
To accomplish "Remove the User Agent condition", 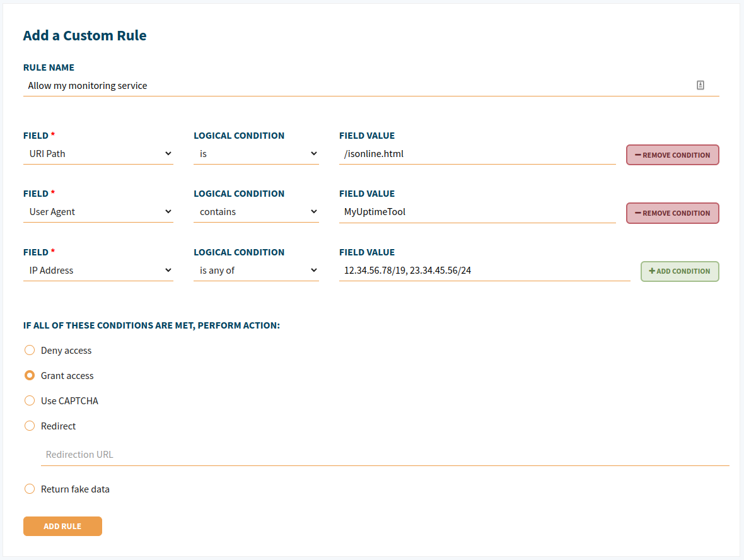I will pyautogui.click(x=672, y=213).
